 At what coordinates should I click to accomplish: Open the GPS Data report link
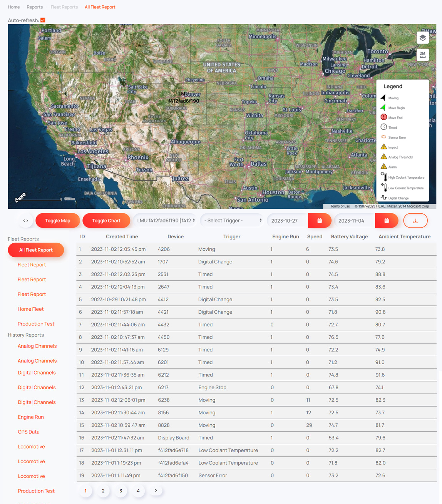(x=28, y=432)
